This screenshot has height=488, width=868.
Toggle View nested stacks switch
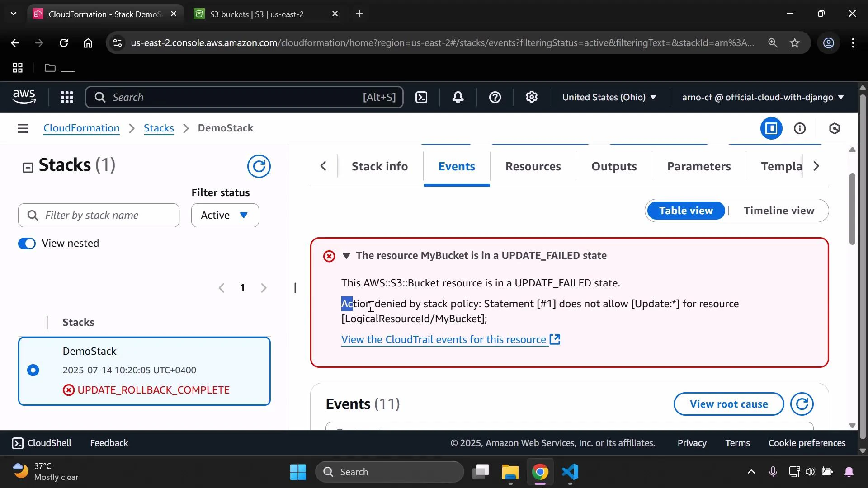[27, 243]
